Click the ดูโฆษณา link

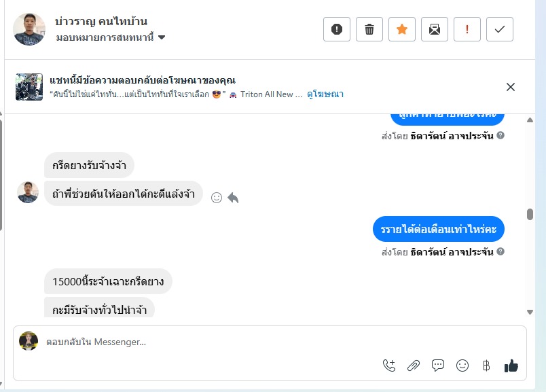pyautogui.click(x=325, y=94)
